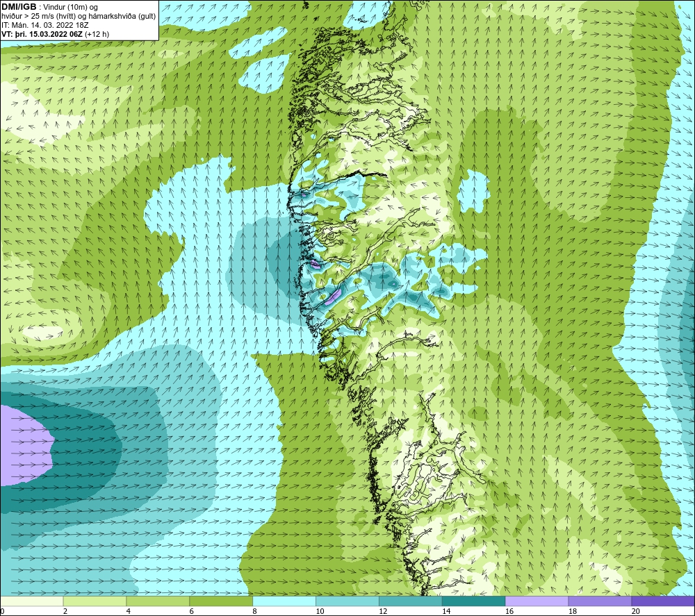
Task: Click the scale label '14'
Action: 446,611
